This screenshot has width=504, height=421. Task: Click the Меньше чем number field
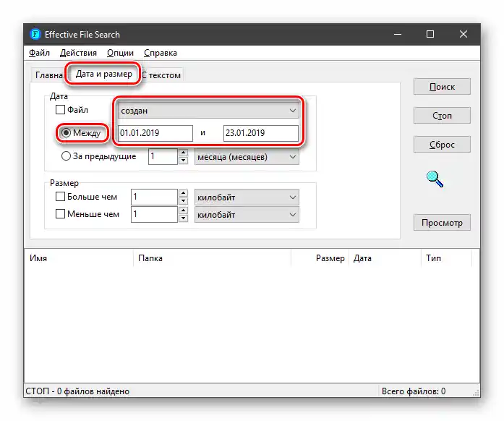pyautogui.click(x=154, y=214)
